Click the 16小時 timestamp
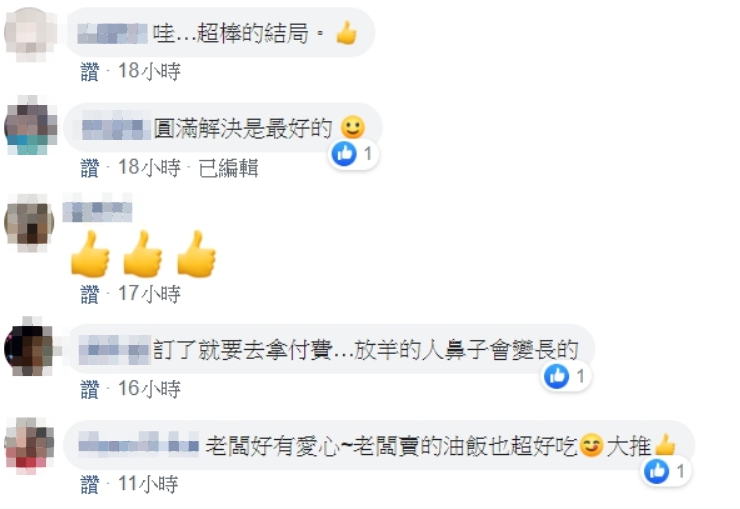 pos(149,390)
